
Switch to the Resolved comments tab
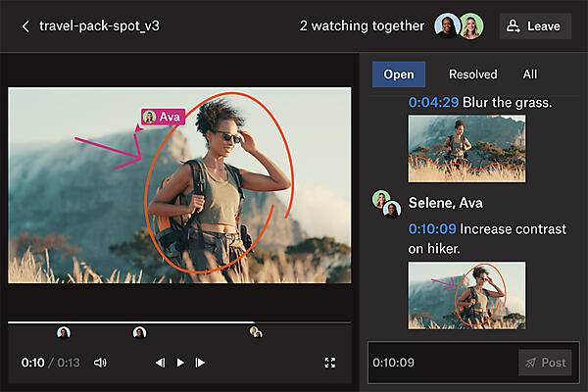coord(472,74)
